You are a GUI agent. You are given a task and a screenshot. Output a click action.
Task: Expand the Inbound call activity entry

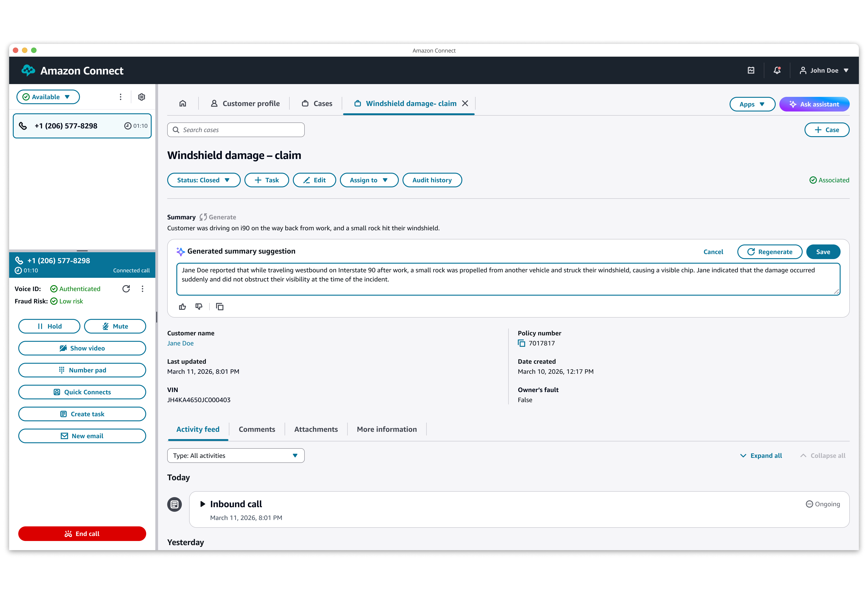(x=203, y=504)
